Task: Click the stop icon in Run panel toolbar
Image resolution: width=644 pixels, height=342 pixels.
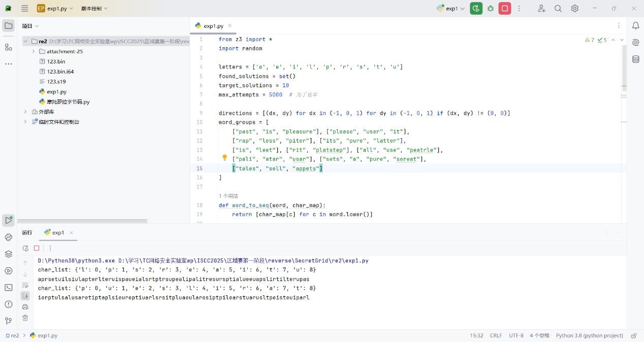Action: [x=37, y=248]
